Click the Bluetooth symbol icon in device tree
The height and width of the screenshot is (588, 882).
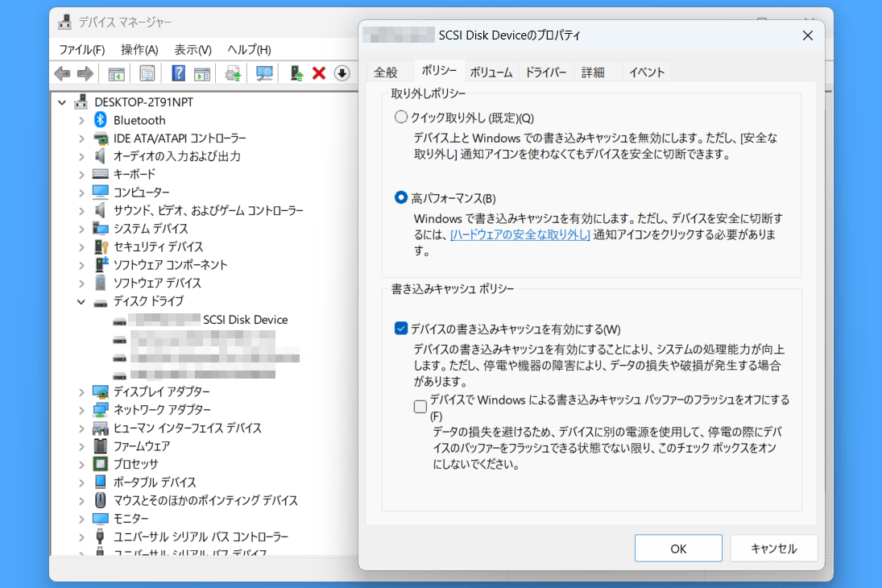100,120
